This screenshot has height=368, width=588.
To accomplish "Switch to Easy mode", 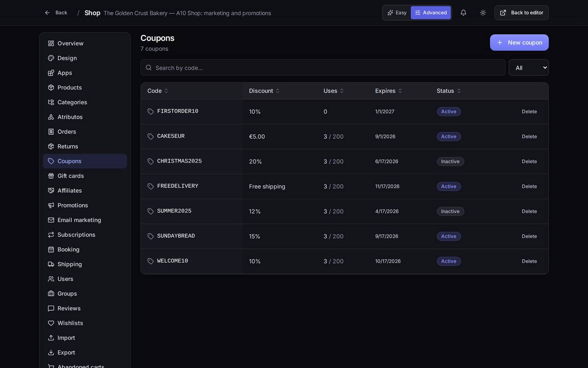I will pos(397,13).
